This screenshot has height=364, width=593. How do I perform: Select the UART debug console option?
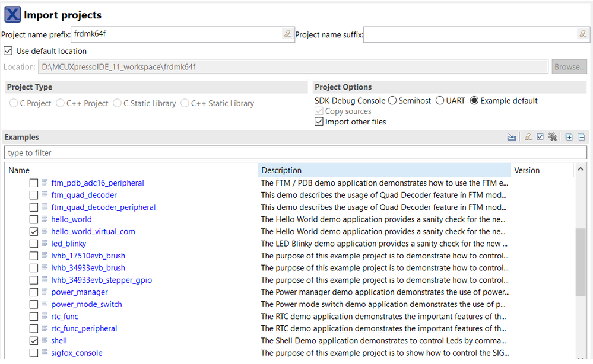click(x=440, y=101)
